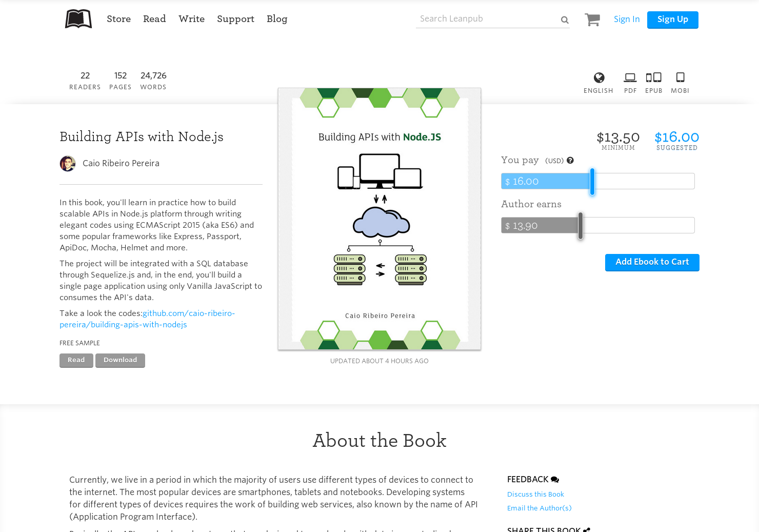Navigate to the Blog
The width and height of the screenshot is (759, 532).
[x=277, y=19]
